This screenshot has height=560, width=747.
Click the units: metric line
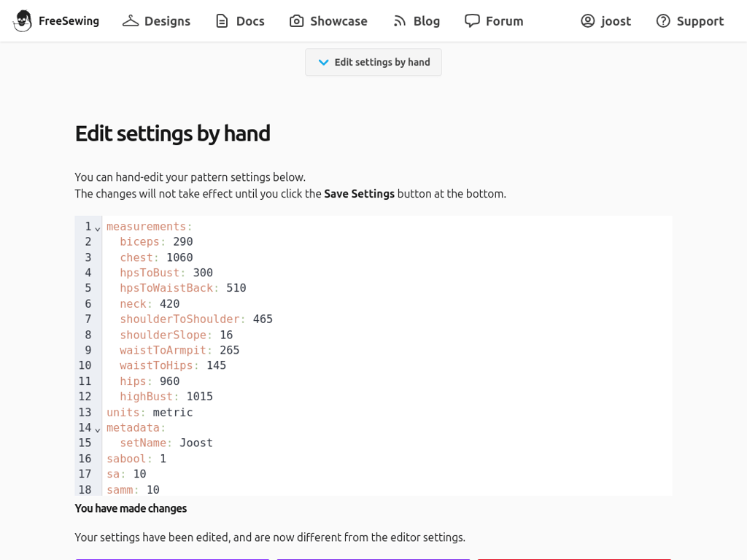pyautogui.click(x=150, y=413)
